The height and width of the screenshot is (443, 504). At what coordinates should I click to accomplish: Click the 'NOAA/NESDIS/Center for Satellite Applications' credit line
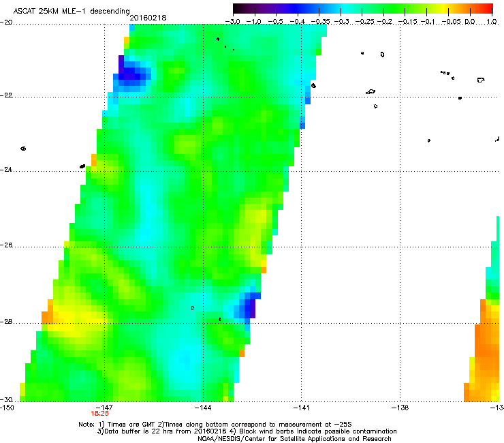point(294,438)
